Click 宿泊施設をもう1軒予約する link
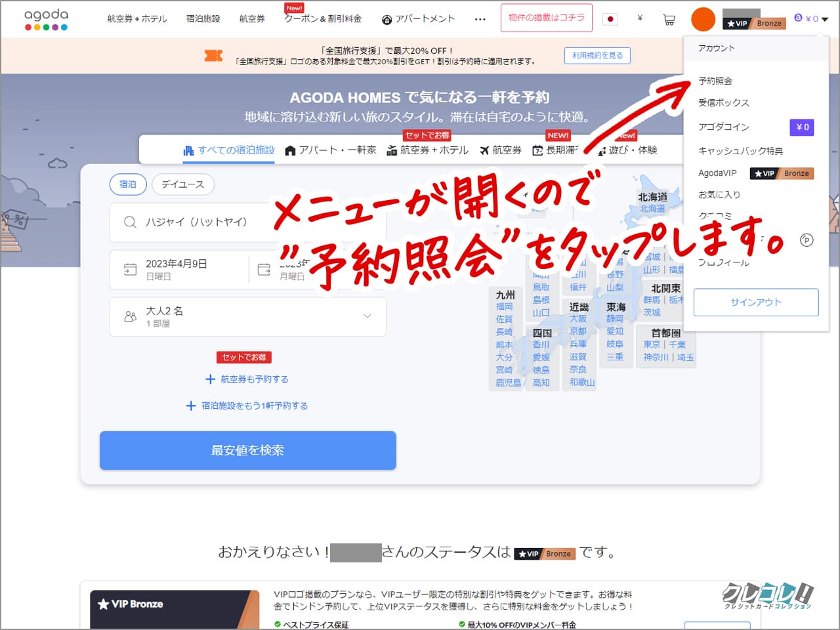Image resolution: width=840 pixels, height=630 pixels. coord(255,406)
